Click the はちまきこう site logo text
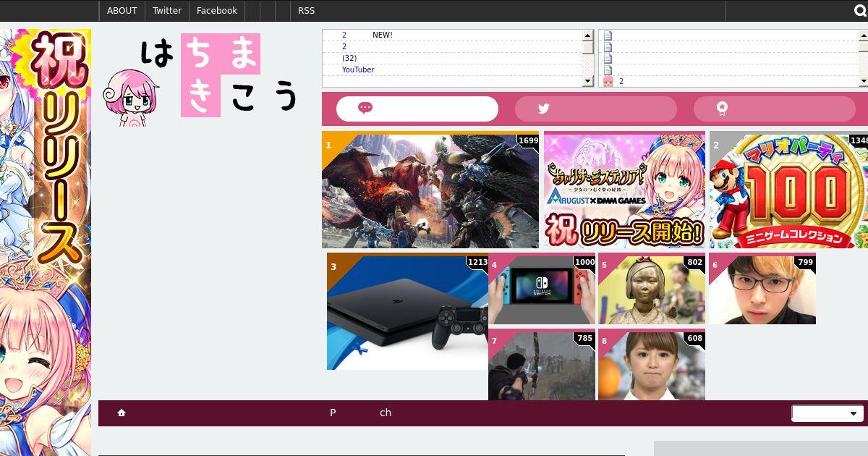The image size is (868, 456). click(x=220, y=75)
